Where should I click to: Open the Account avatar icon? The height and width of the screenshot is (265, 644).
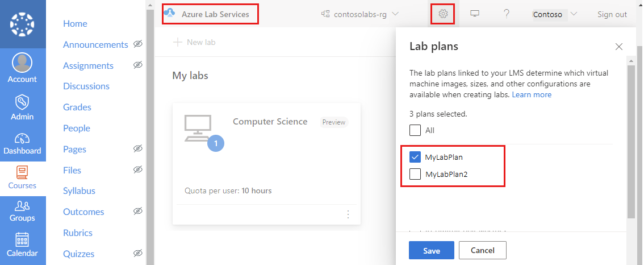point(22,63)
